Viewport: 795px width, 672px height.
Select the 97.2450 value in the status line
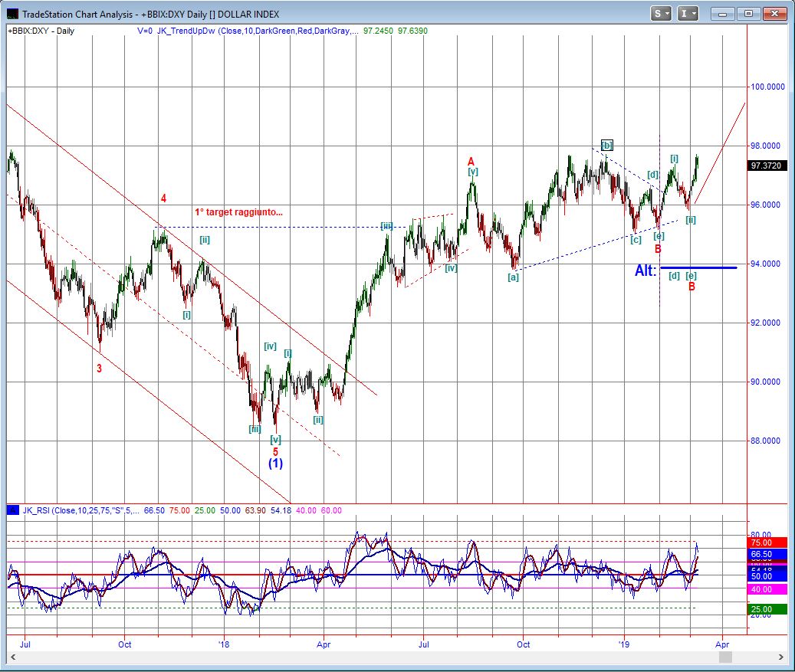click(x=378, y=31)
